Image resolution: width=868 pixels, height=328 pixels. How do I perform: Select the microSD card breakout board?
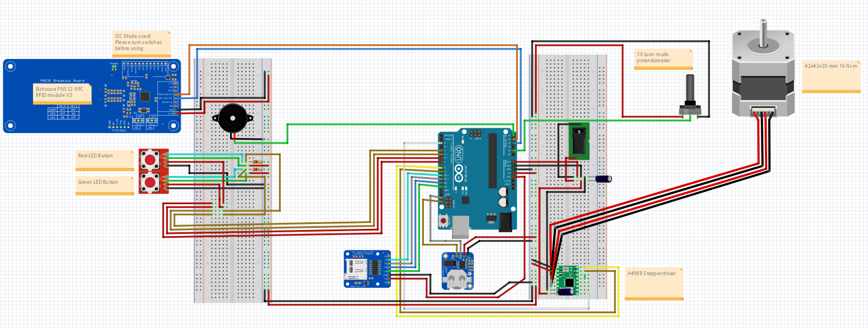367,269
